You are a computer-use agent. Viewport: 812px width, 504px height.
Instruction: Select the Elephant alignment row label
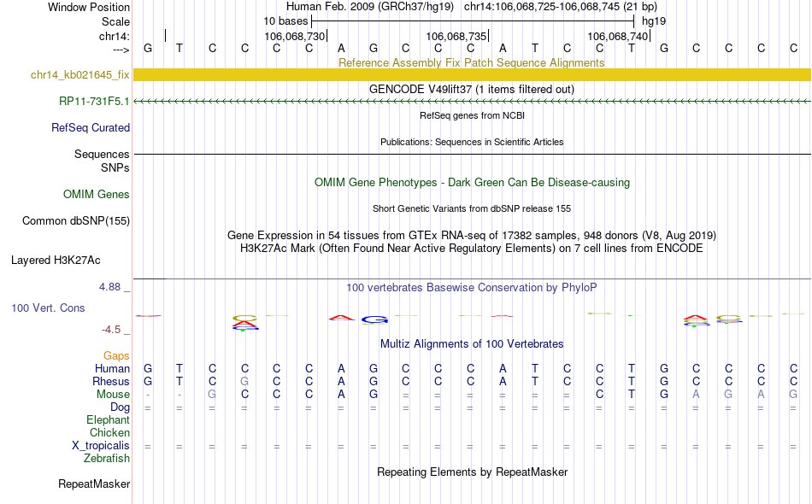coord(108,420)
